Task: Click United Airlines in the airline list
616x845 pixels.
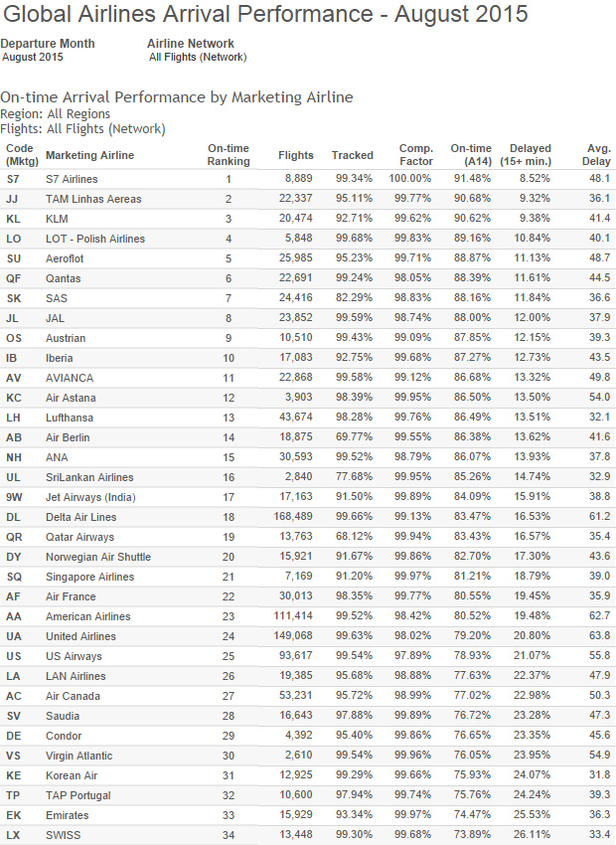Action: click(x=80, y=636)
